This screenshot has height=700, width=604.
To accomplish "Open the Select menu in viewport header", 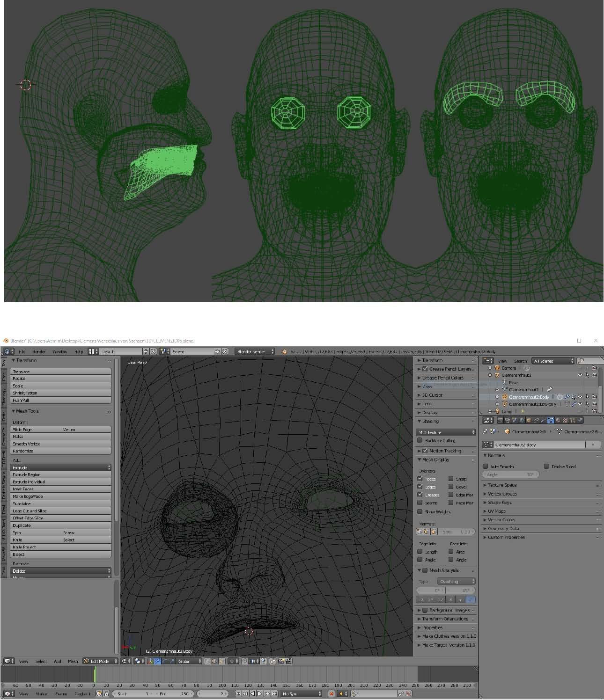I will click(x=41, y=661).
